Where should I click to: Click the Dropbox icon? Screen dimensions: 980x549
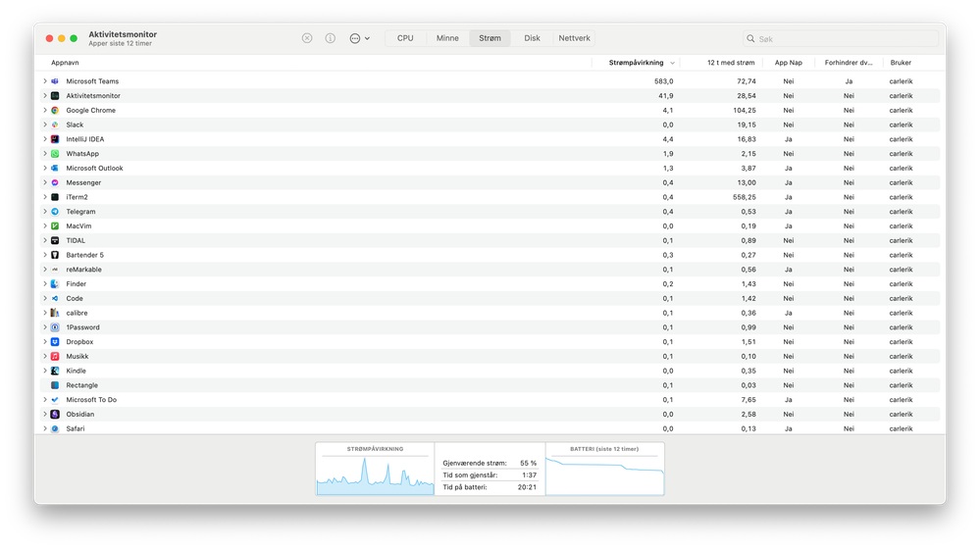tap(55, 341)
